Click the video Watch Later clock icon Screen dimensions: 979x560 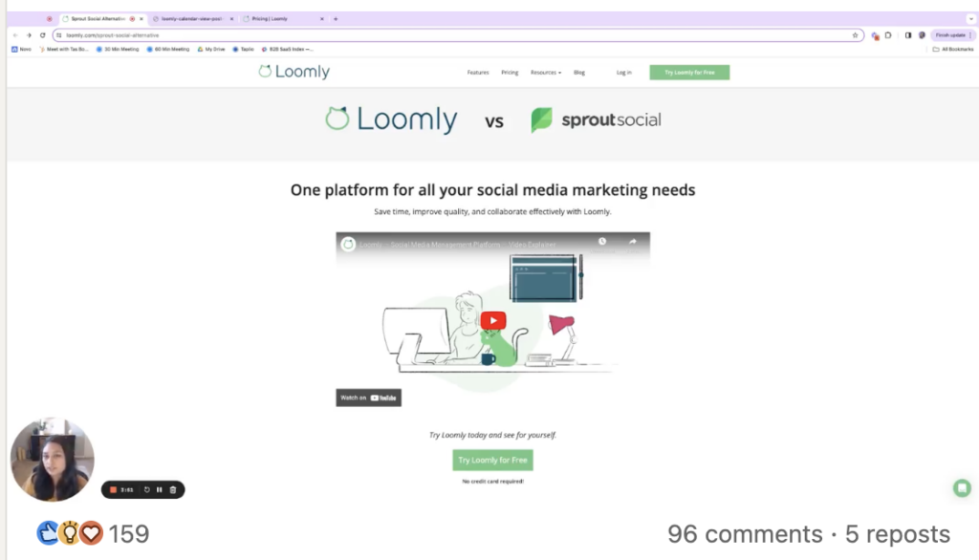[x=602, y=242]
